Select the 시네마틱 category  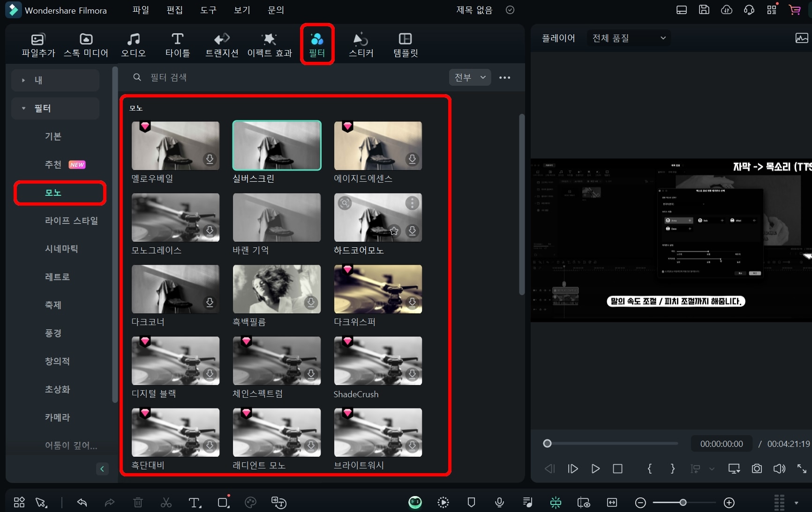(61, 249)
